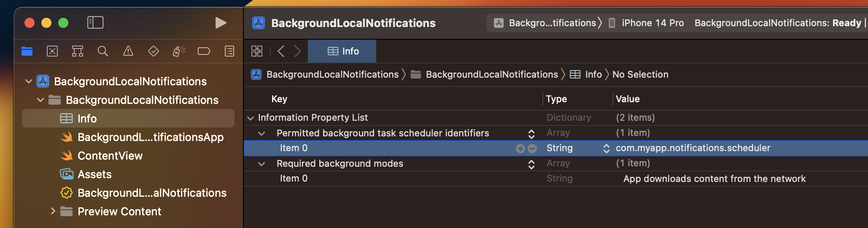Screen dimensions: 868x228
Task: Collapse the Required background modes row
Action: [x=261, y=164]
